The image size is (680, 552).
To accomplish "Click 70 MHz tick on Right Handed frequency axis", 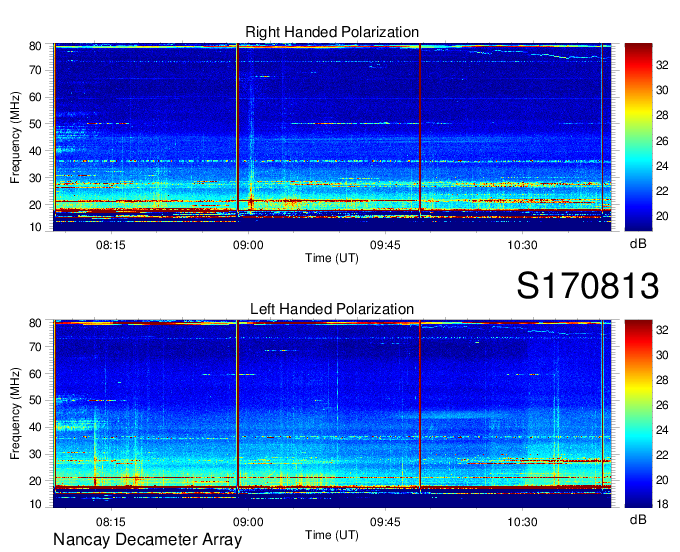I will tap(35, 70).
